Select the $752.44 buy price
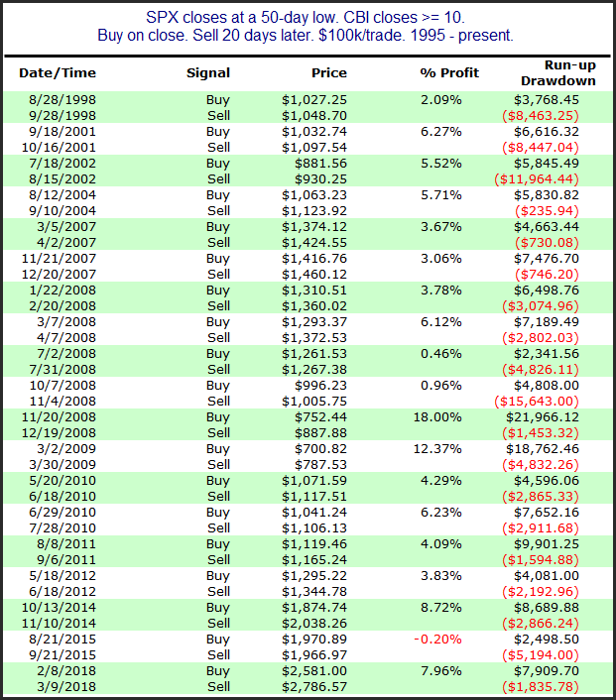This screenshot has height=700, width=616. coord(320,417)
